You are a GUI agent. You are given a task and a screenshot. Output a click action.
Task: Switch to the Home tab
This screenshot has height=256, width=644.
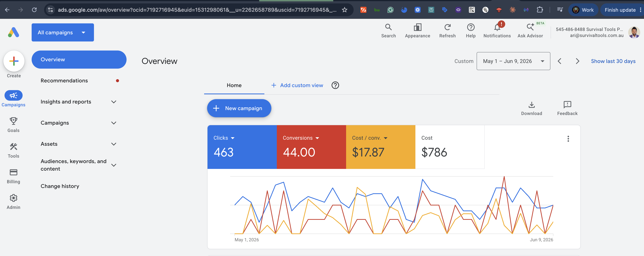[234, 85]
